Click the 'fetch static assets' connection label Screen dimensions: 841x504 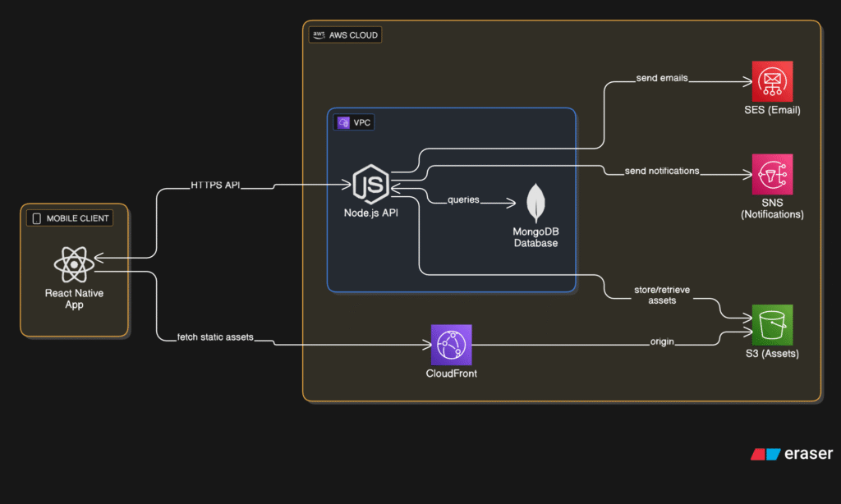(215, 337)
